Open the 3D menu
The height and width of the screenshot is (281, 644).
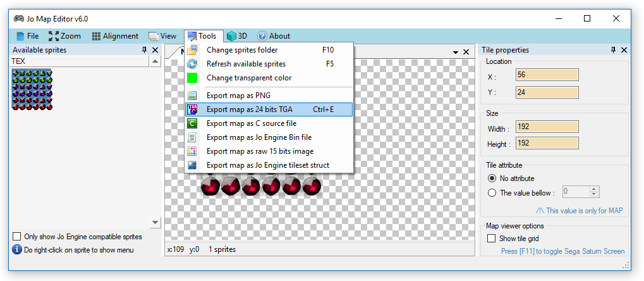pyautogui.click(x=238, y=36)
